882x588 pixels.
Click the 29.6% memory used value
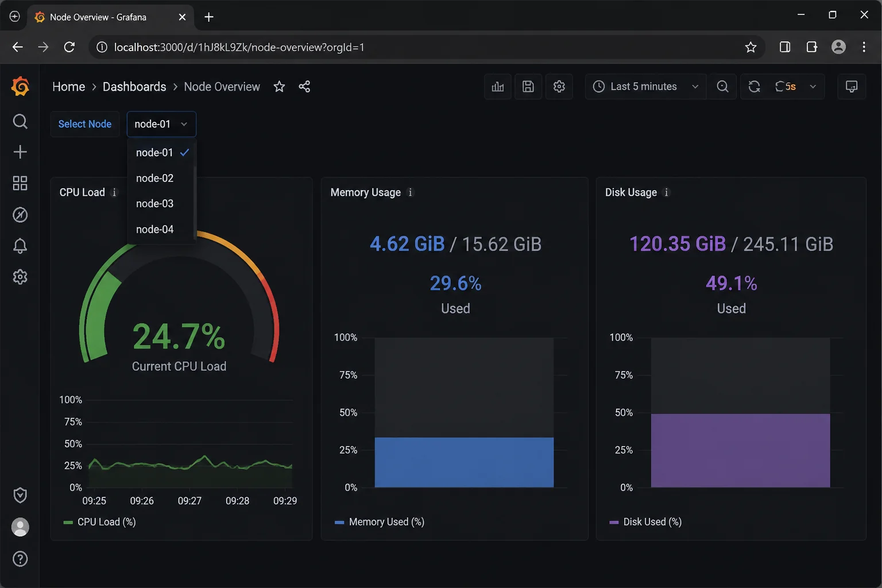coord(456,283)
